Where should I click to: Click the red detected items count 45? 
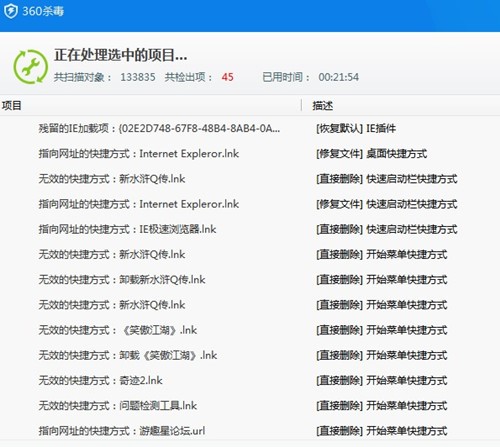(227, 77)
